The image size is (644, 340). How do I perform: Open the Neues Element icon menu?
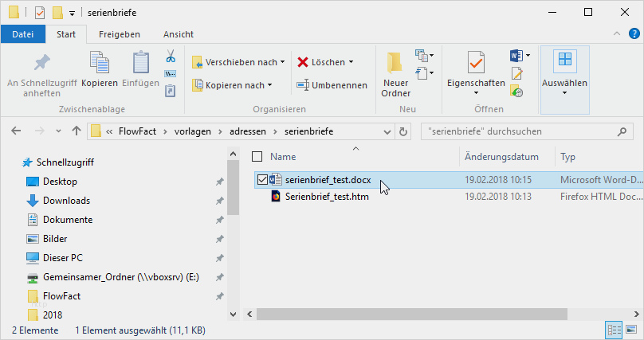coord(424,56)
